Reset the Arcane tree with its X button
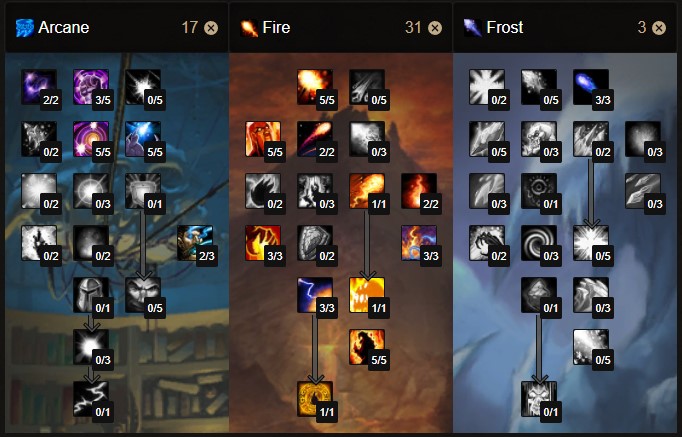Viewport: 682px width, 437px height. pos(211,28)
